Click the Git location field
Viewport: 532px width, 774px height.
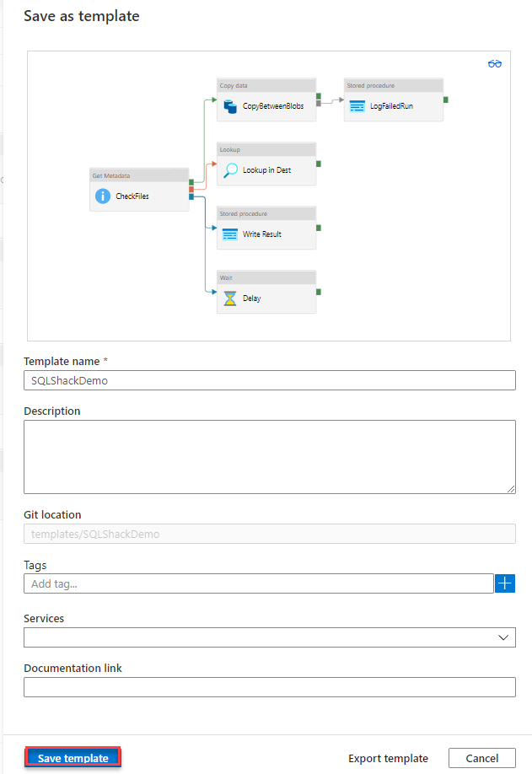270,534
